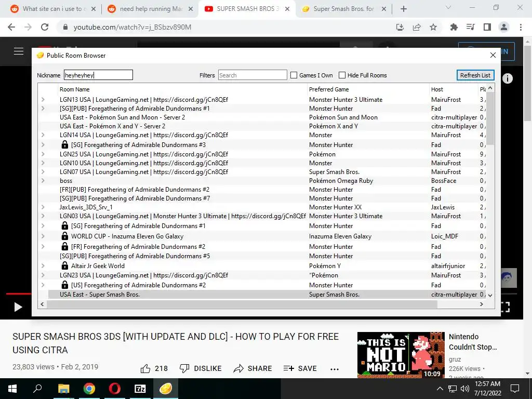The height and width of the screenshot is (399, 532).
Task: Expand the [SG][PUB] Foregathering Dundormans #1 row
Action: coord(43,108)
